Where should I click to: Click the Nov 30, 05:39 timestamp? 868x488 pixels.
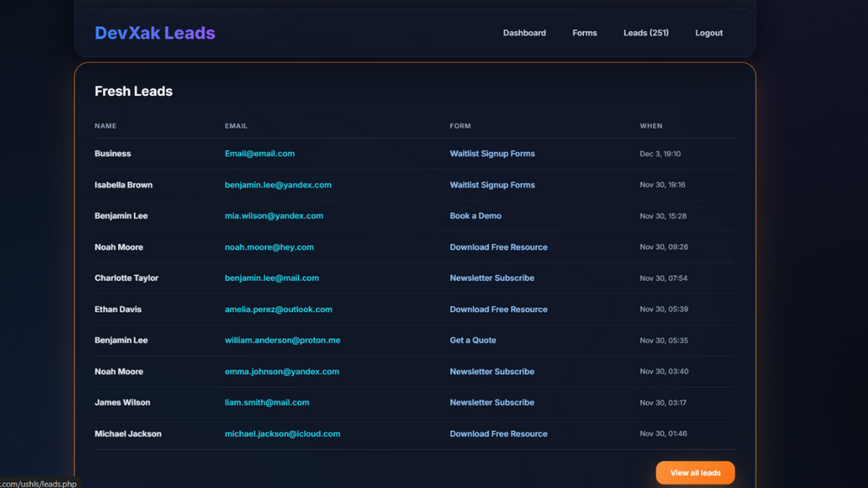point(663,309)
